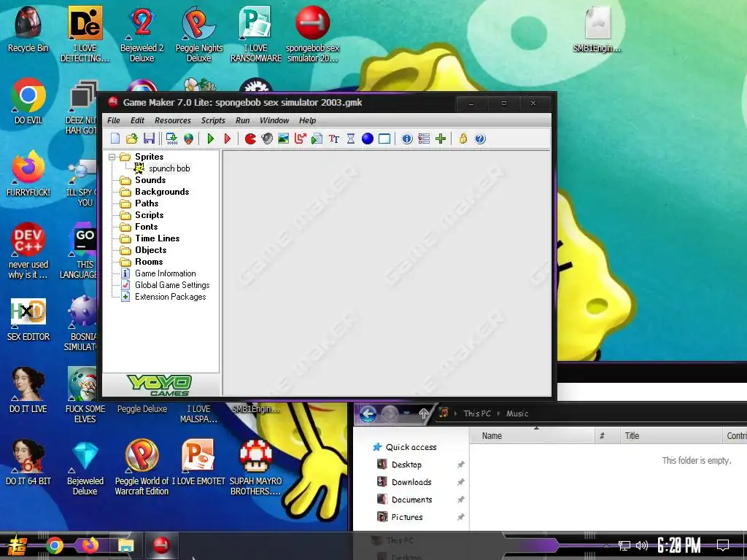Image resolution: width=747 pixels, height=560 pixels.
Task: Create a stand-alone executable
Action: click(x=171, y=139)
